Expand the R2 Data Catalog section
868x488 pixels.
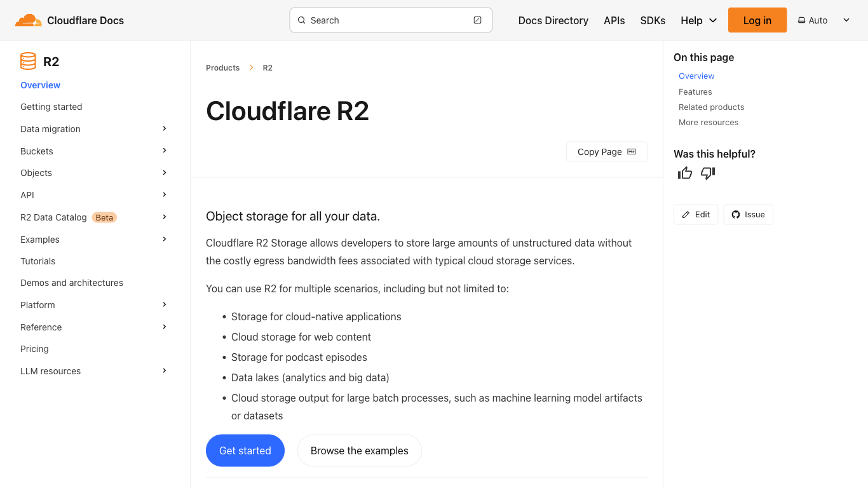[x=165, y=217]
